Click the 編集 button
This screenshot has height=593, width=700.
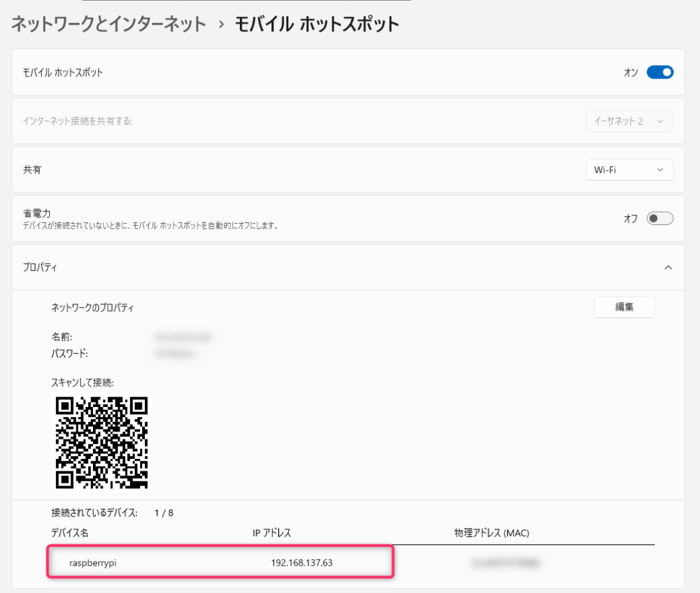point(624,307)
